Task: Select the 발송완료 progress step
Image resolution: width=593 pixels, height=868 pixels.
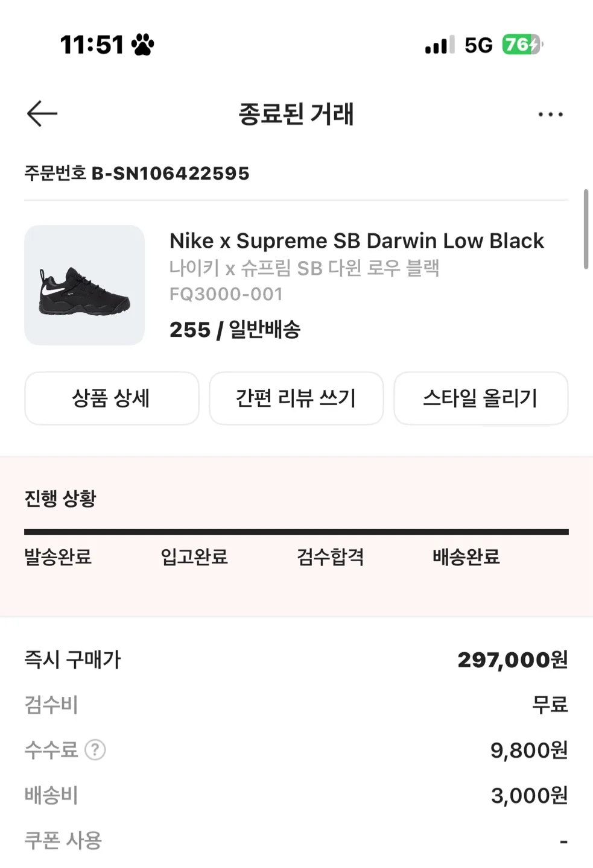Action: [x=58, y=556]
